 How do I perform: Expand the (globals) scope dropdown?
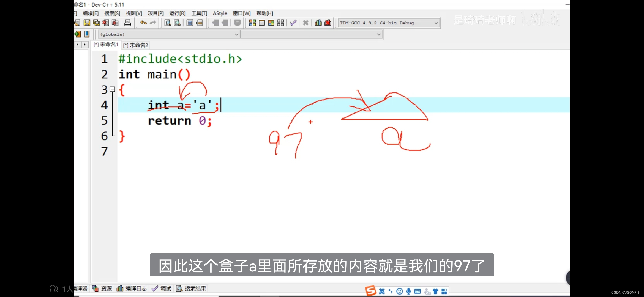pos(236,34)
